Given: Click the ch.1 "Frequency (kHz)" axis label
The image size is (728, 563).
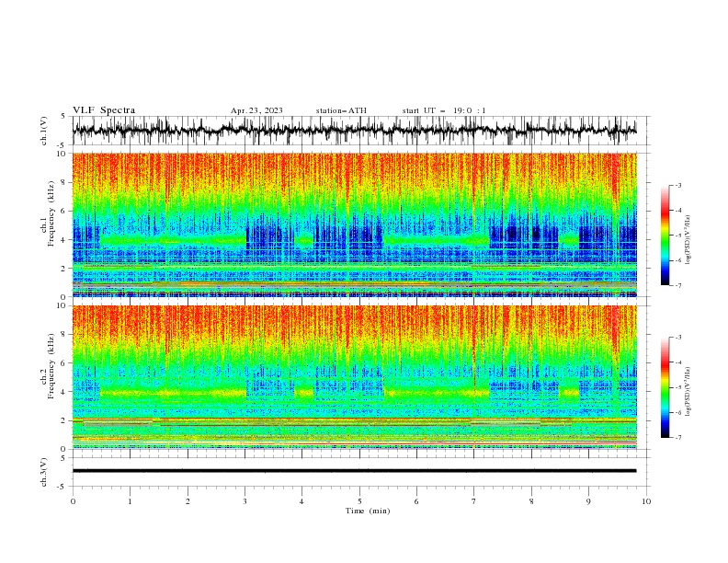Looking at the screenshot, I should [x=51, y=212].
